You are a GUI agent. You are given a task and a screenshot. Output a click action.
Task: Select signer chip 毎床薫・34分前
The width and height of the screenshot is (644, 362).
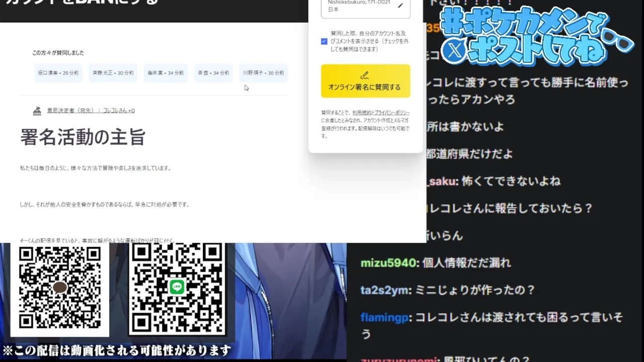point(166,73)
